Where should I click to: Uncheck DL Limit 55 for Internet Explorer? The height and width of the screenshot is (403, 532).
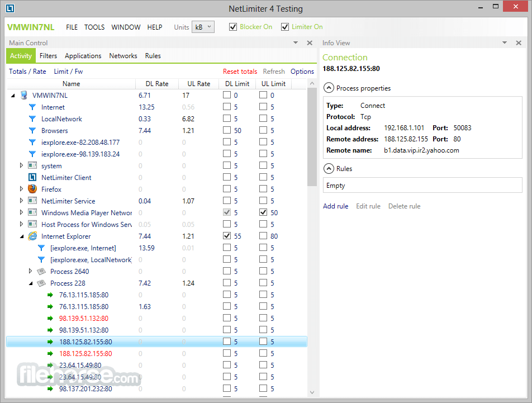227,236
